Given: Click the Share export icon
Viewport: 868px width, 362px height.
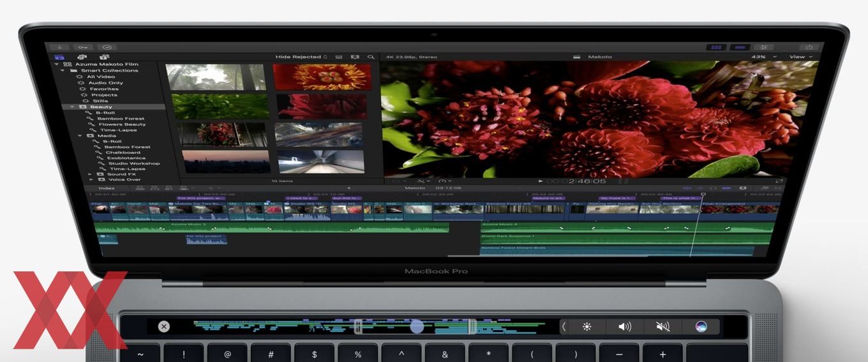Looking at the screenshot, I should (x=809, y=47).
